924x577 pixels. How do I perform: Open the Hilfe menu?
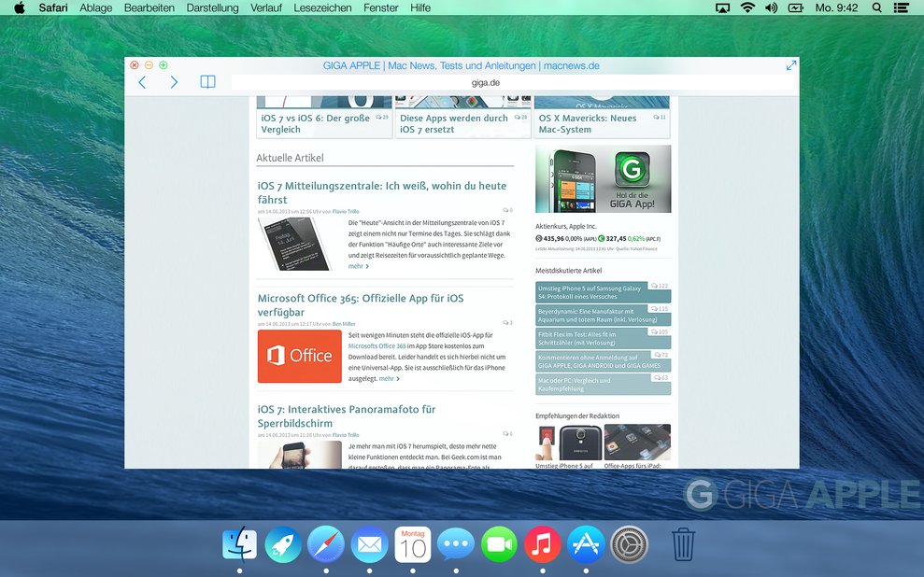point(420,7)
